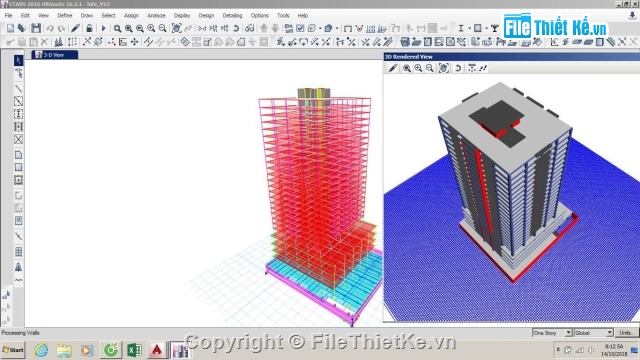Toggle the lock/unlock model padlock icon

89,28
